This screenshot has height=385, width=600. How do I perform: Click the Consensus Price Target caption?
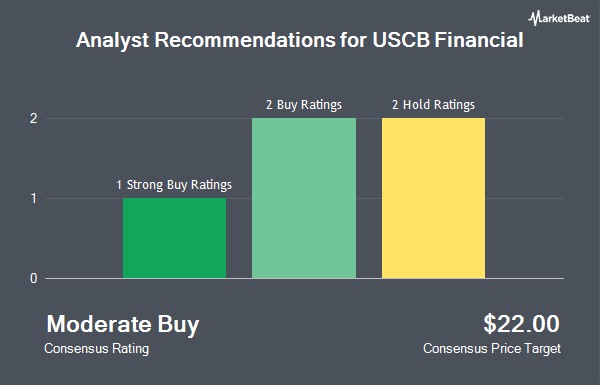pos(492,349)
